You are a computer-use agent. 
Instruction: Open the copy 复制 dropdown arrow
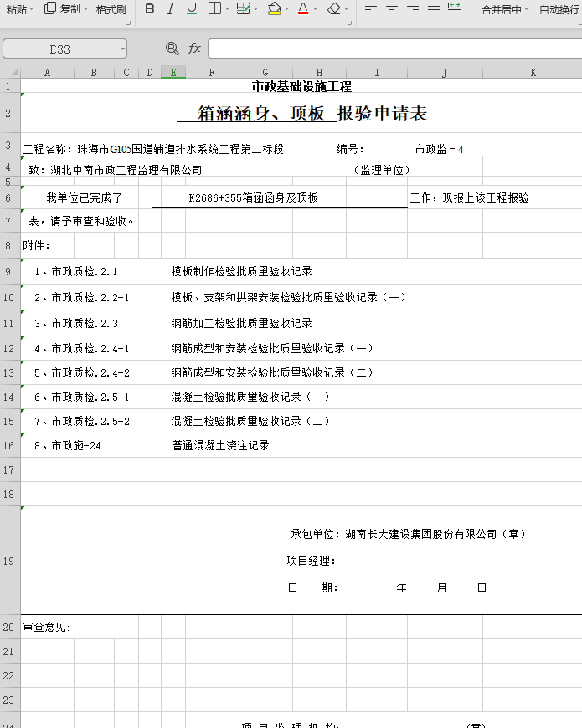click(x=85, y=9)
